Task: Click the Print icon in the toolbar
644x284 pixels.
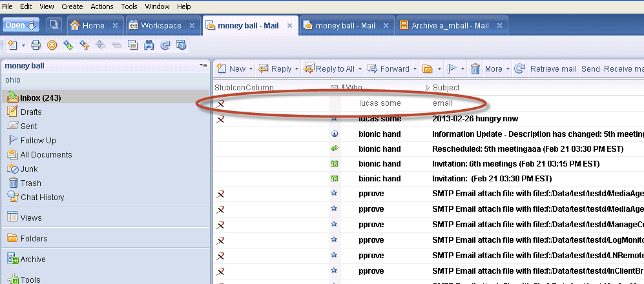Action: (x=36, y=45)
